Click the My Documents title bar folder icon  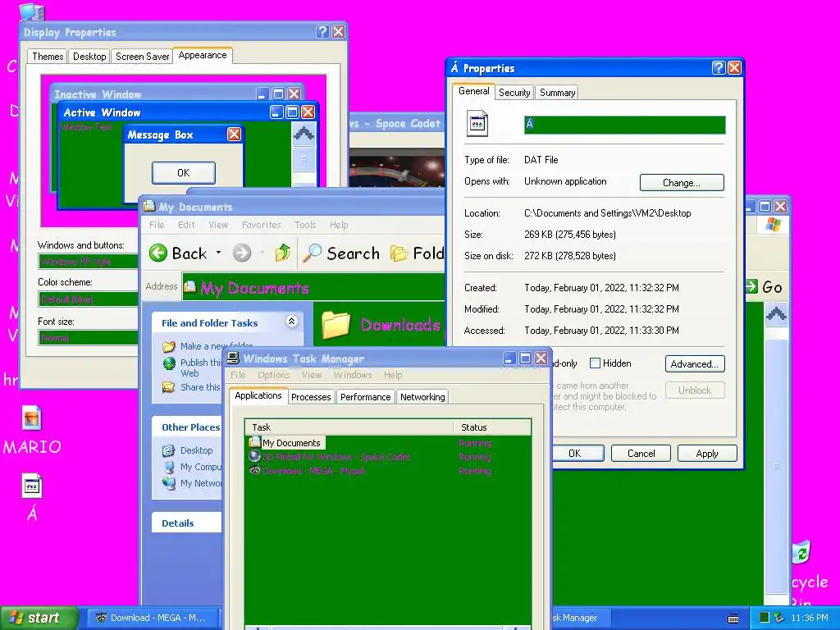pos(149,206)
